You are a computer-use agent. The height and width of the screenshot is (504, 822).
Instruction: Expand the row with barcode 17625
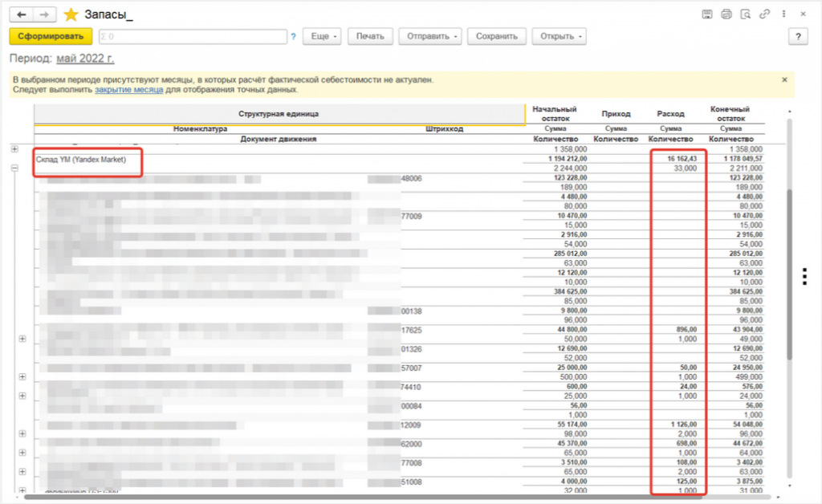click(22, 339)
